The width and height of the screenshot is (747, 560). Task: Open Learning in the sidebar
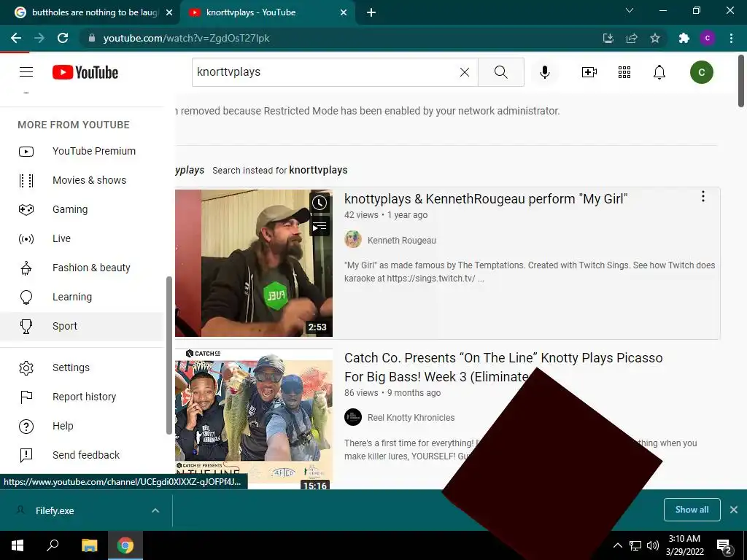(x=81, y=297)
